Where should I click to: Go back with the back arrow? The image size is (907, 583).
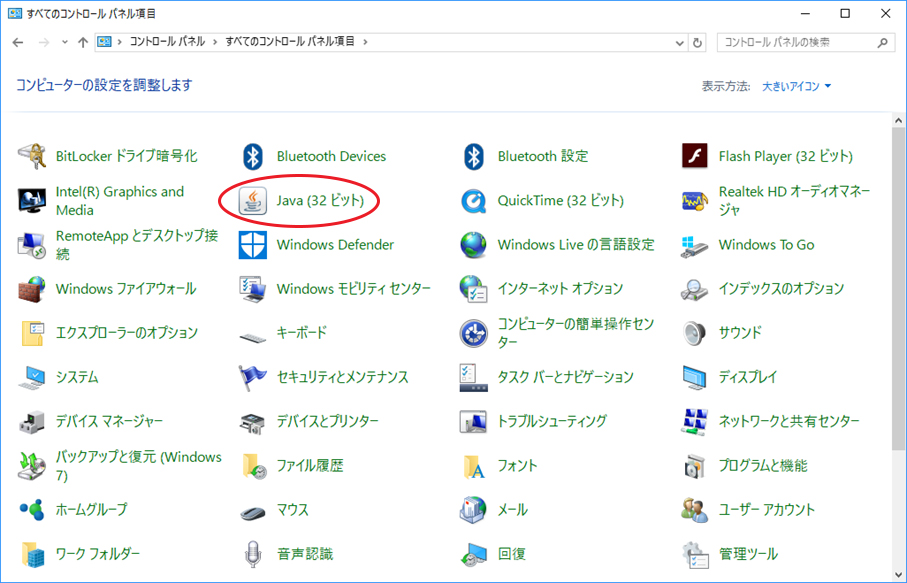tap(18, 42)
